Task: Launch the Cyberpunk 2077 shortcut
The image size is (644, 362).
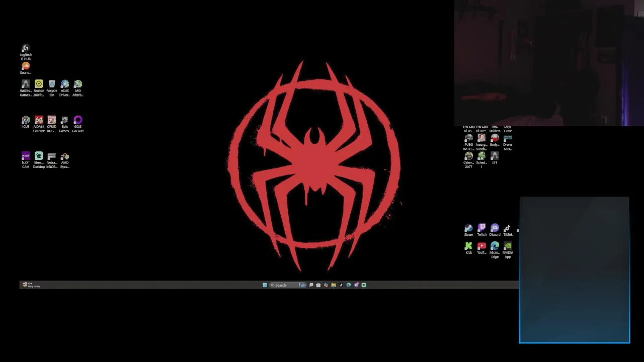Action: coord(468,160)
